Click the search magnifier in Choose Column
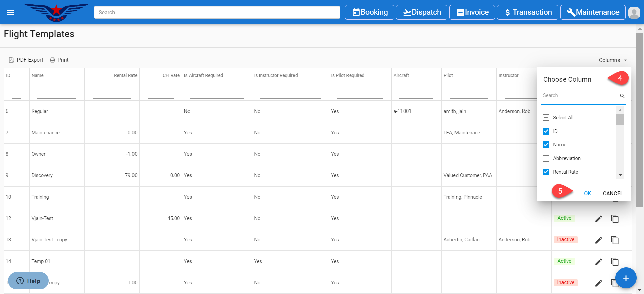The image size is (644, 294). [x=622, y=96]
